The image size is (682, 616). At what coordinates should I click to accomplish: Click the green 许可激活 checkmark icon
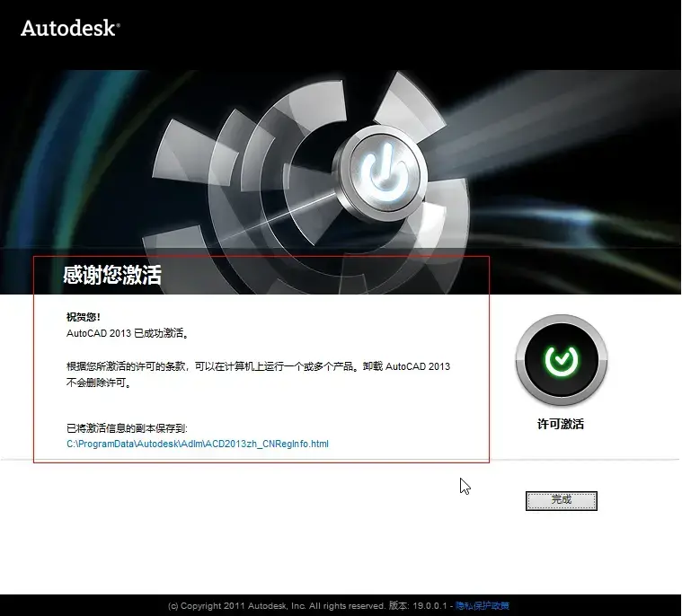tap(561, 360)
